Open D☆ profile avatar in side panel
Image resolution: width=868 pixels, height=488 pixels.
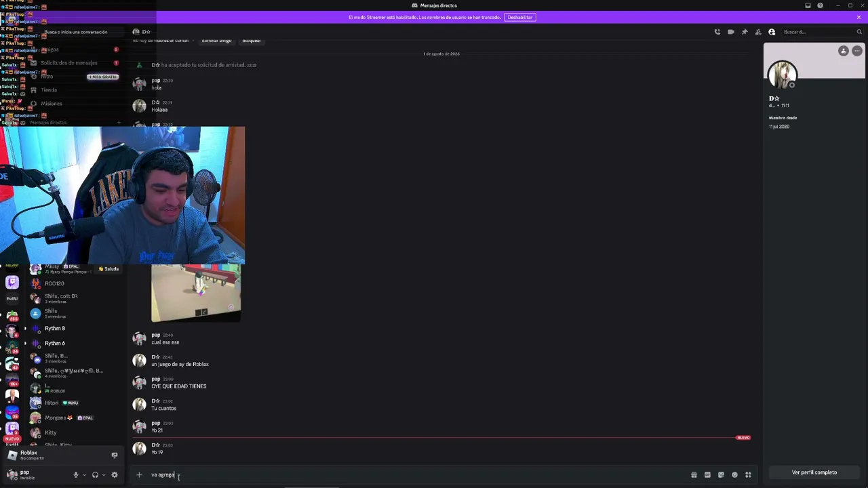782,75
